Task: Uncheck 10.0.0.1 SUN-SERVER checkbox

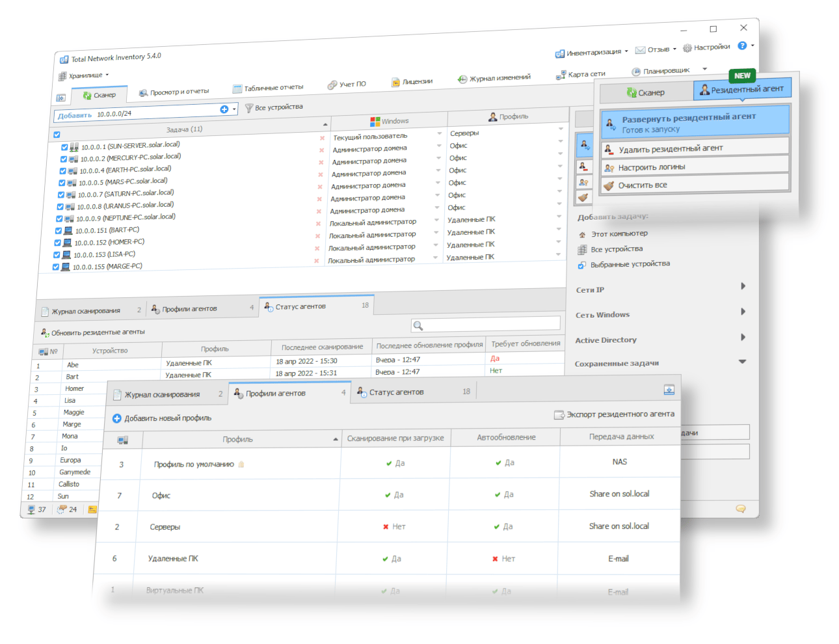Action: coord(64,147)
